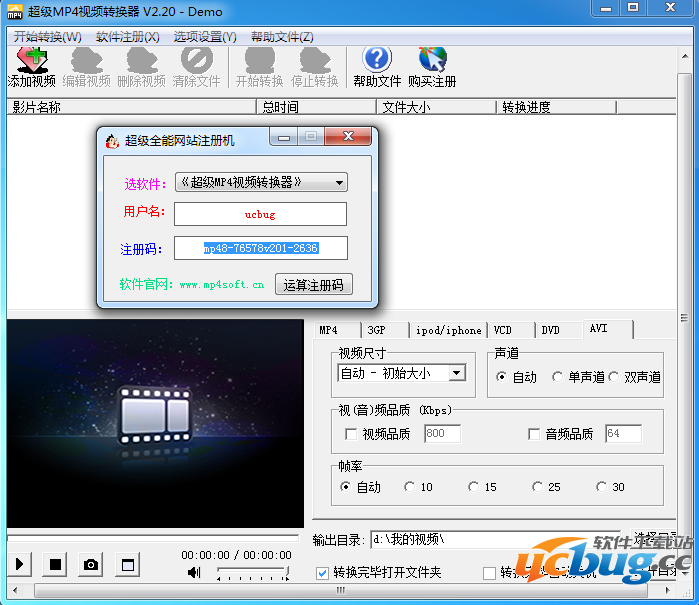This screenshot has width=699, height=605.
Task: Switch to the VCD output tab
Action: [511, 330]
